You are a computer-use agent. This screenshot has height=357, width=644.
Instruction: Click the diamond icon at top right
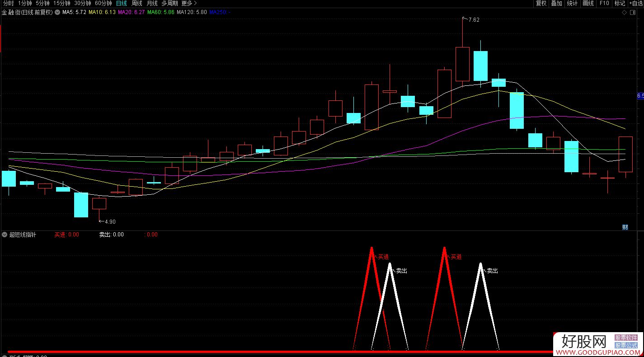[x=625, y=13]
